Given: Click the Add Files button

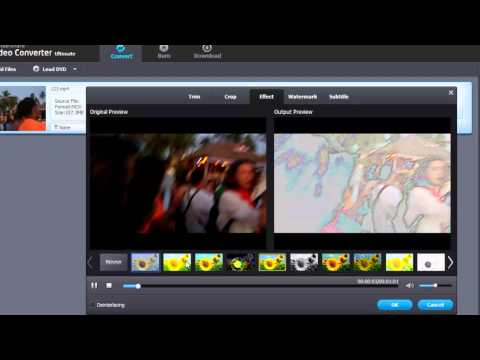Looking at the screenshot, I should pyautogui.click(x=7, y=69).
